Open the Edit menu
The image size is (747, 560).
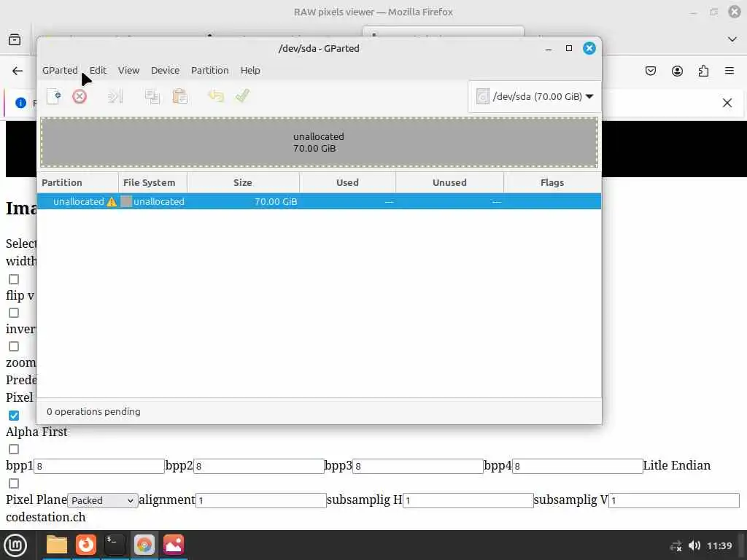pyautogui.click(x=98, y=71)
